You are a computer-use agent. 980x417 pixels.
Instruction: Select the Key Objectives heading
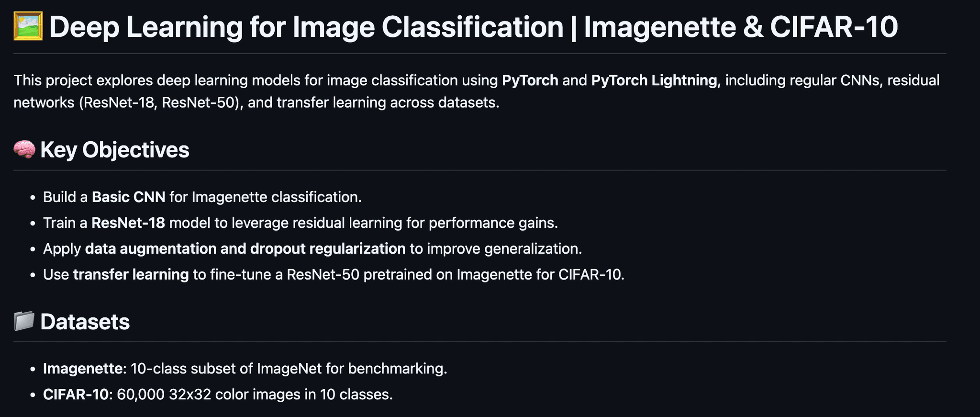(x=115, y=150)
